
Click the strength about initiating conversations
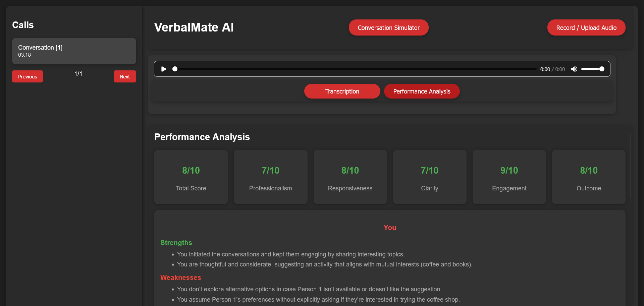click(x=291, y=254)
